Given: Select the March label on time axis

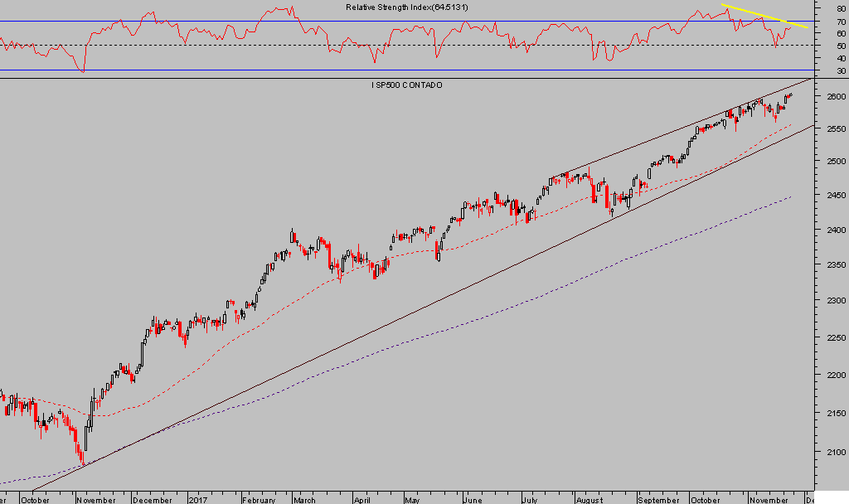Looking at the screenshot, I should [x=305, y=500].
